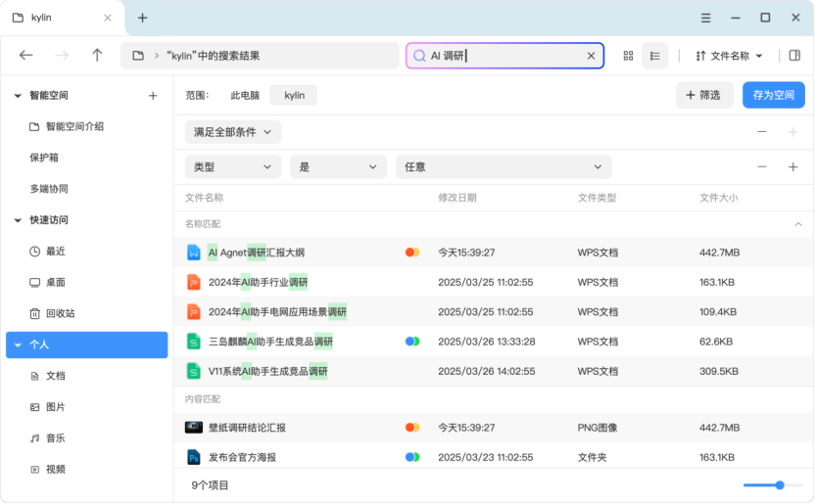Open a new tab with plus
Image resolution: width=815 pixels, height=504 pixels.
142,18
